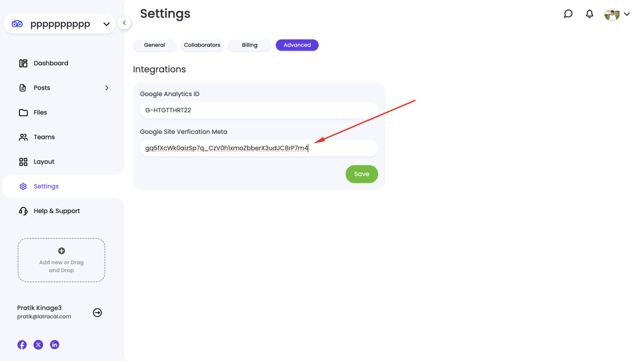Click the notifications bell icon

[x=589, y=14]
